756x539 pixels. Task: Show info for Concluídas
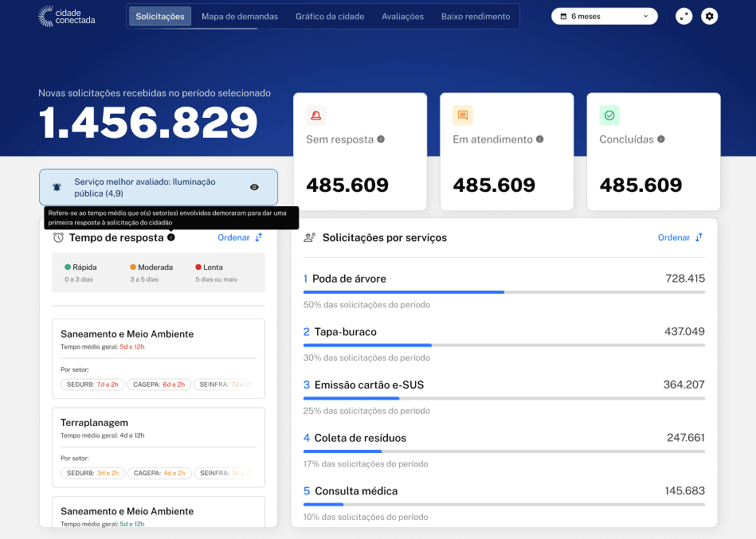[x=661, y=139]
